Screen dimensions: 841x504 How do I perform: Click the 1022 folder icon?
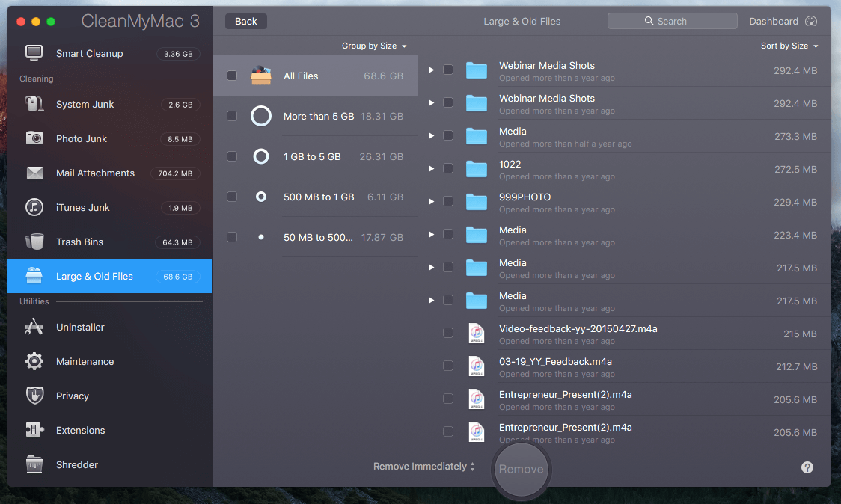point(477,169)
